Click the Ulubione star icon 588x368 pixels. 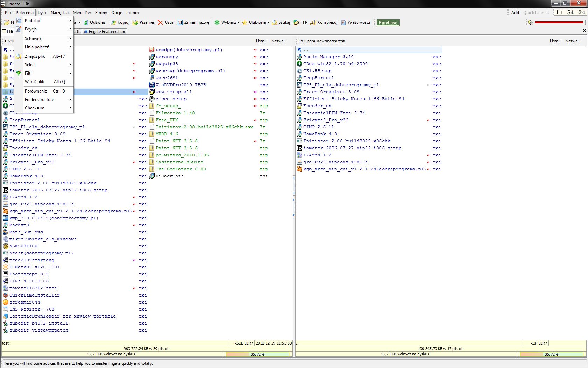click(x=245, y=22)
